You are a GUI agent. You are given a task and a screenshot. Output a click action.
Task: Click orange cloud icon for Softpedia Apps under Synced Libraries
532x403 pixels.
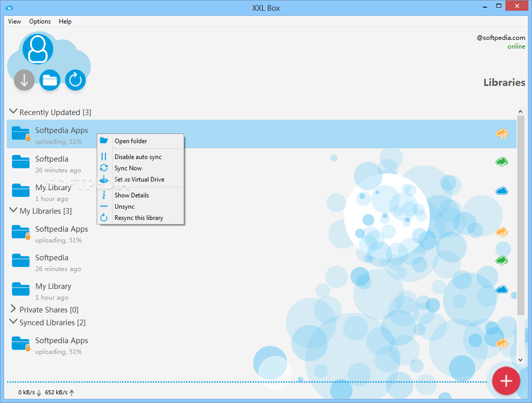tap(502, 344)
